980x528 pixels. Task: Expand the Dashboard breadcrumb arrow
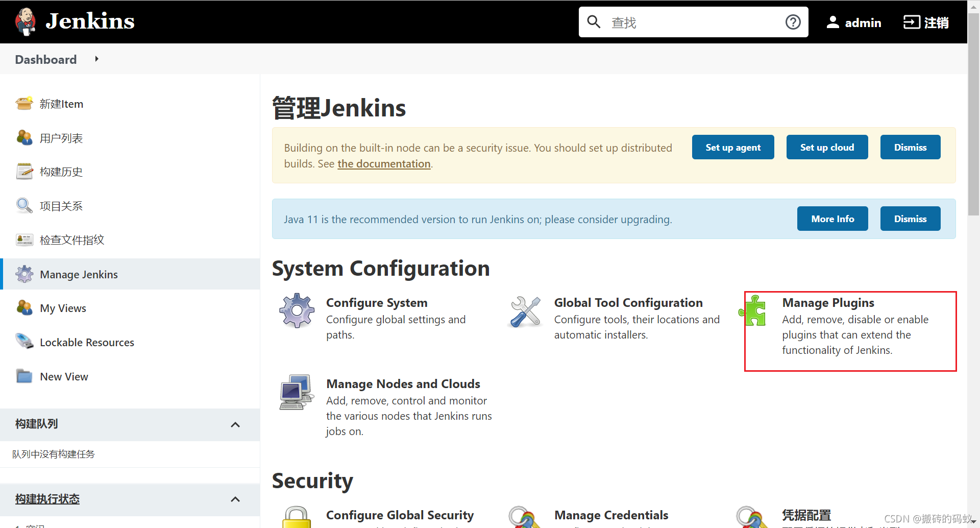(x=96, y=59)
